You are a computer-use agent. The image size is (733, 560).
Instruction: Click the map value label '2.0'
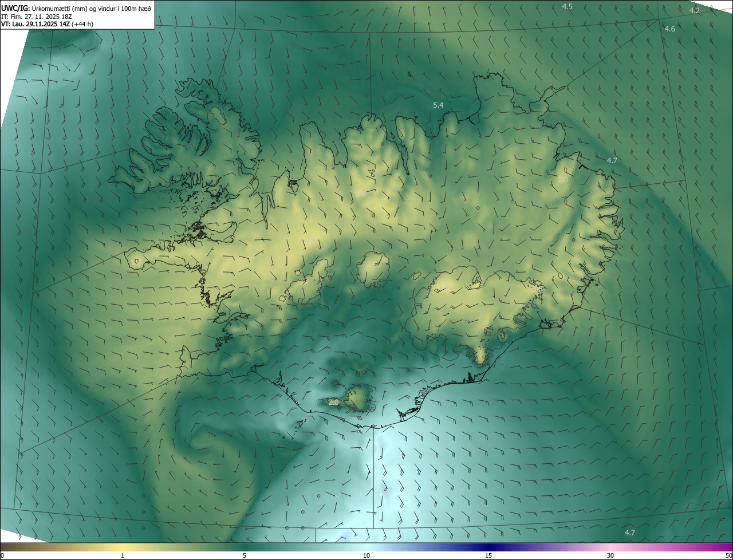tap(563, 180)
